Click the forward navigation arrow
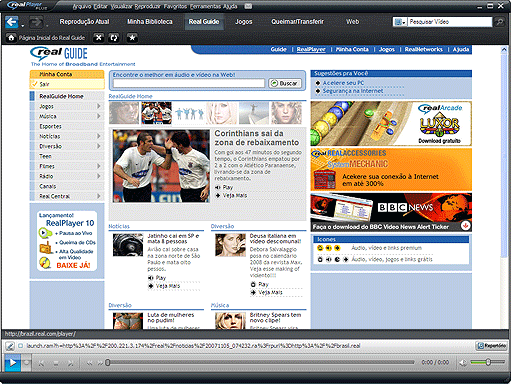The image size is (511, 384). coord(36,22)
